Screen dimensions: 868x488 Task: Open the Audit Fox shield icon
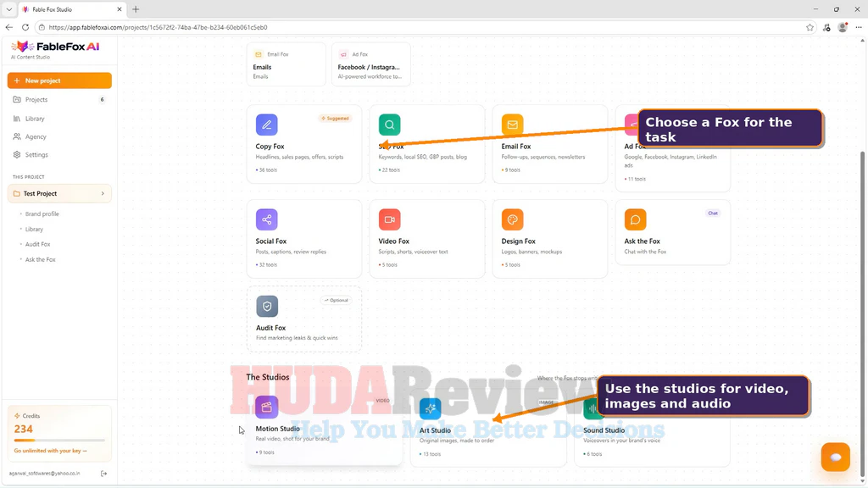(267, 306)
